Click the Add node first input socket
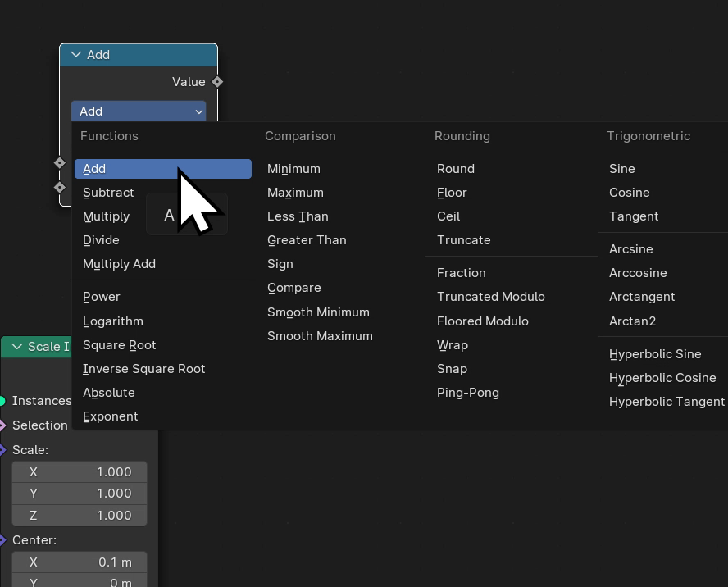 pyautogui.click(x=59, y=162)
